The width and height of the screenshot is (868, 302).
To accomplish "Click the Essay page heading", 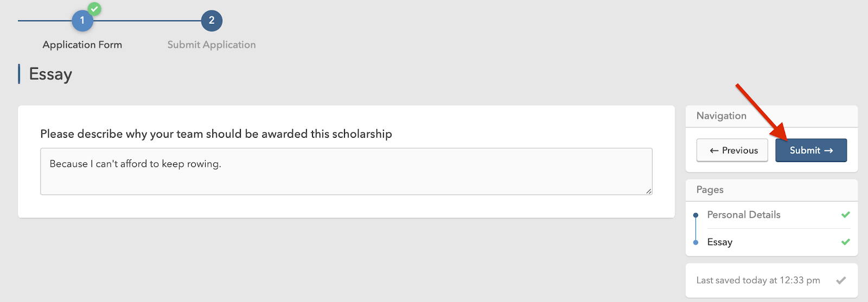I will coord(50,74).
